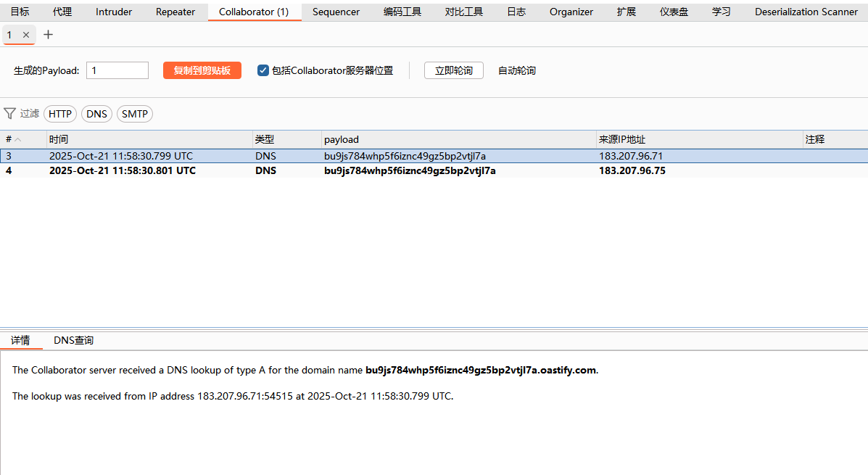This screenshot has height=475, width=868.
Task: Sort by the # column header arrow
Action: coord(18,139)
